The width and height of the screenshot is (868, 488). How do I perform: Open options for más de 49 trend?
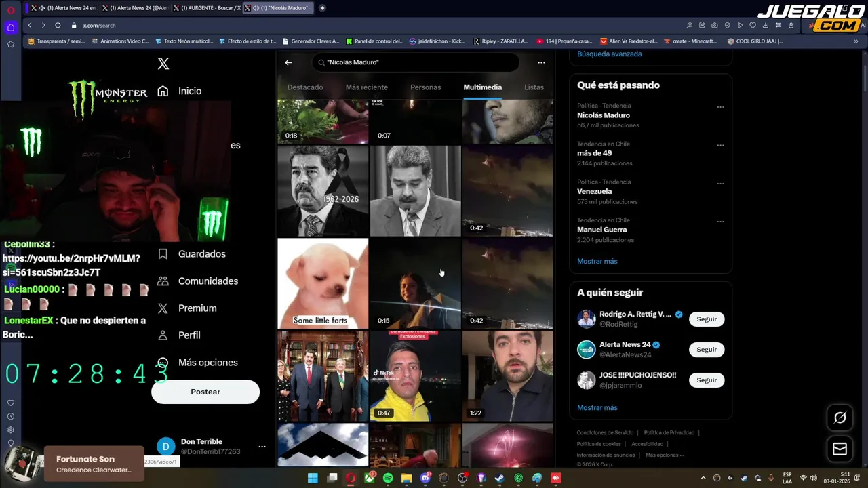[720, 145]
